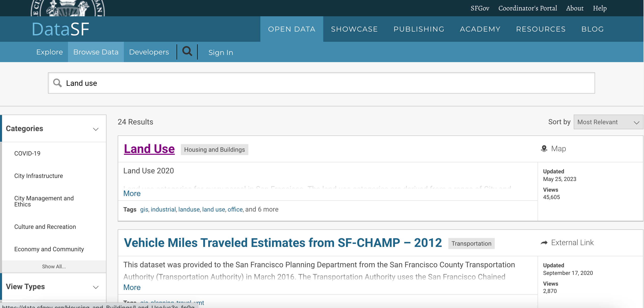The height and width of the screenshot is (308, 644).
Task: Click Sign In
Action: (x=221, y=52)
